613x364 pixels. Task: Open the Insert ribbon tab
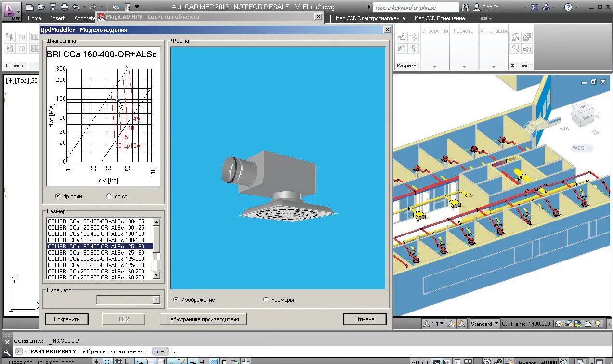point(58,18)
